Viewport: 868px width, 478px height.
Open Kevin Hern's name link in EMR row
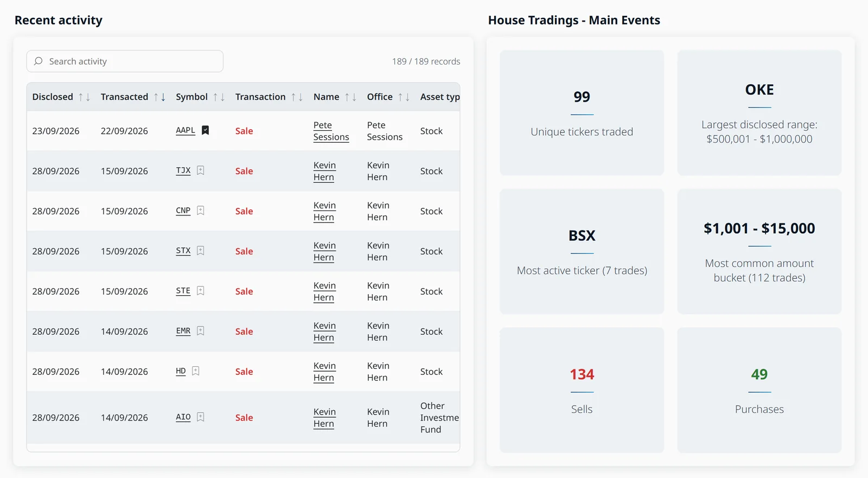click(x=324, y=332)
